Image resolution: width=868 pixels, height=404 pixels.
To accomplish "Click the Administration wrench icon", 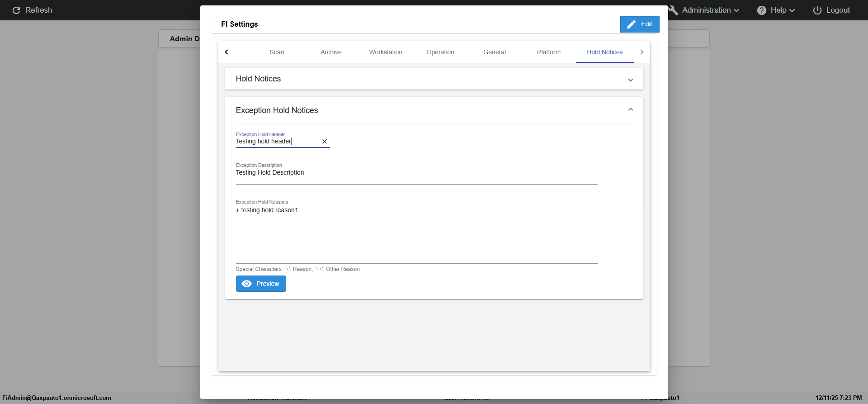I will pos(674,10).
